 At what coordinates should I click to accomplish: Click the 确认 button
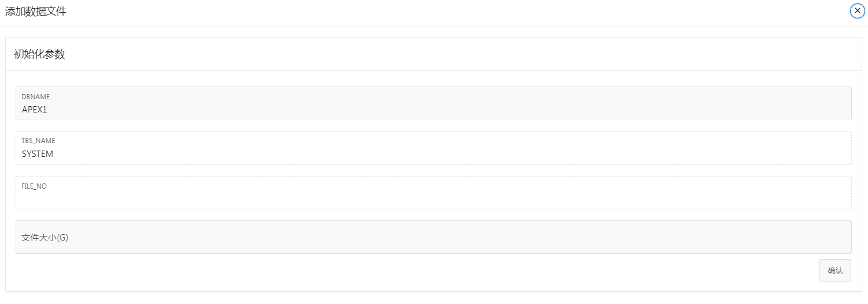(835, 270)
